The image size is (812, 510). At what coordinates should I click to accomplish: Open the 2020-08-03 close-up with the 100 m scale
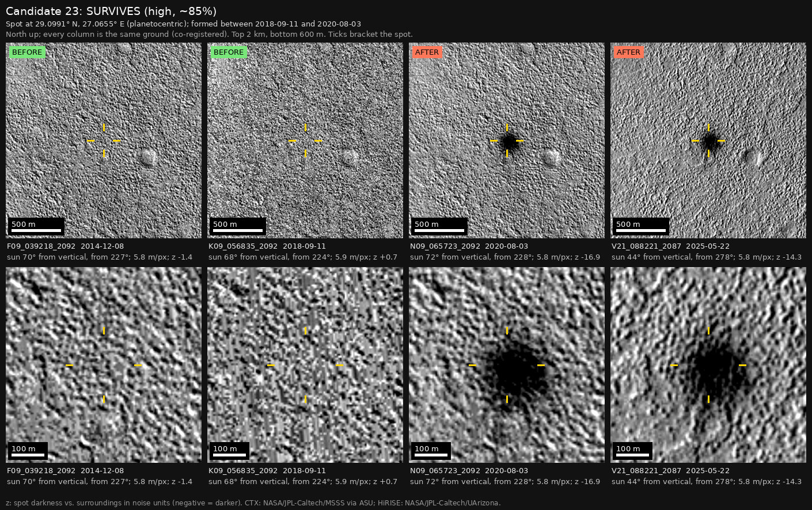(507, 365)
